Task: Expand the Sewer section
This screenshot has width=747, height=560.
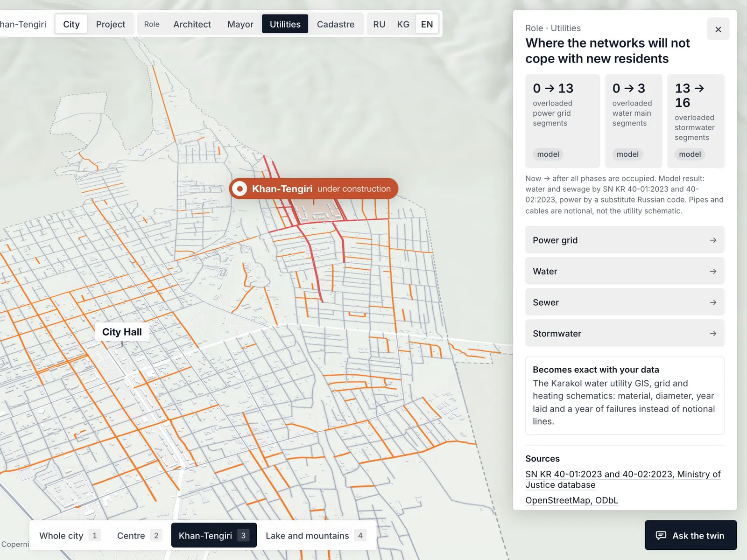Action: [625, 302]
